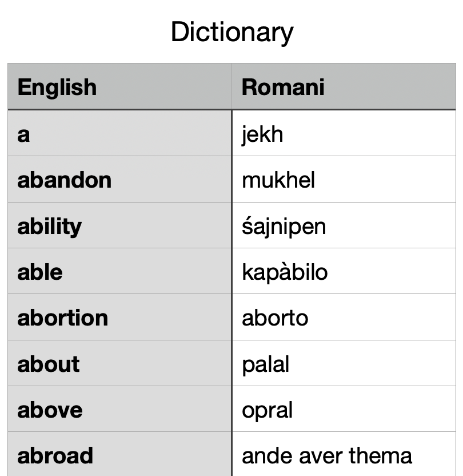Click the divider between English and Romani headers
This screenshot has height=476, width=463.
click(231, 87)
